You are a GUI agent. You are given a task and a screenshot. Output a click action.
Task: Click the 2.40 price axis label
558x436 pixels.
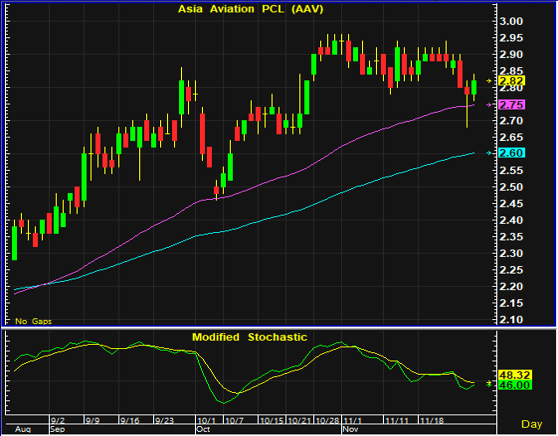click(511, 220)
